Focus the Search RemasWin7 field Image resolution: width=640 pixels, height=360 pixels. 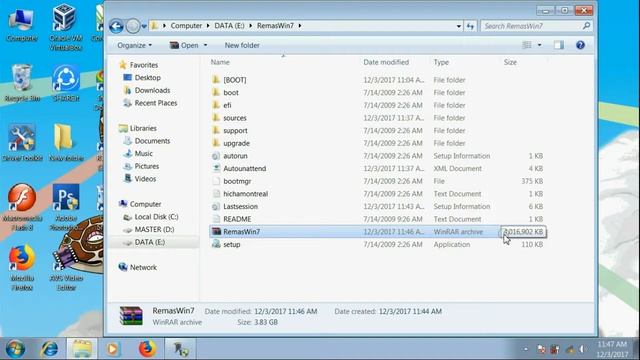click(x=532, y=26)
